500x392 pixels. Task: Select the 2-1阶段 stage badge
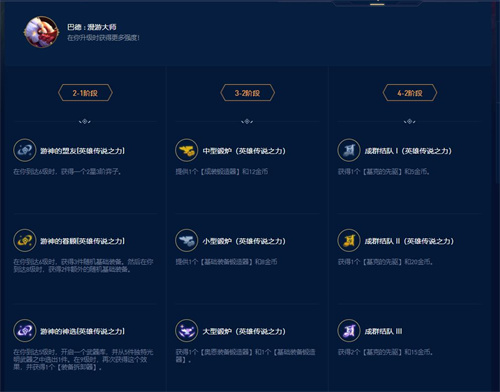(85, 93)
